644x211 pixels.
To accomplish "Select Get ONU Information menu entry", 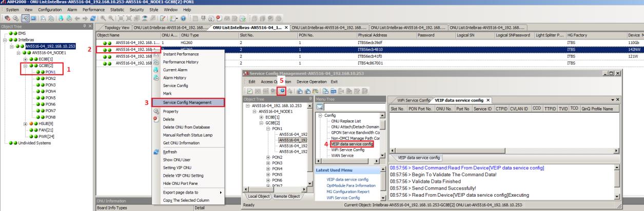I will 181,142.
